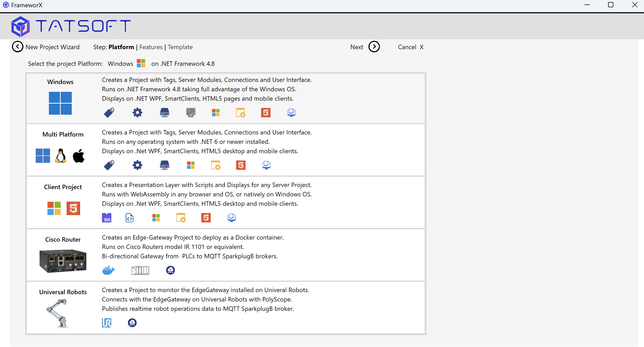Image resolution: width=644 pixels, height=347 pixels.
Task: Click the small Windows flag next to selected platform
Action: coord(141,63)
